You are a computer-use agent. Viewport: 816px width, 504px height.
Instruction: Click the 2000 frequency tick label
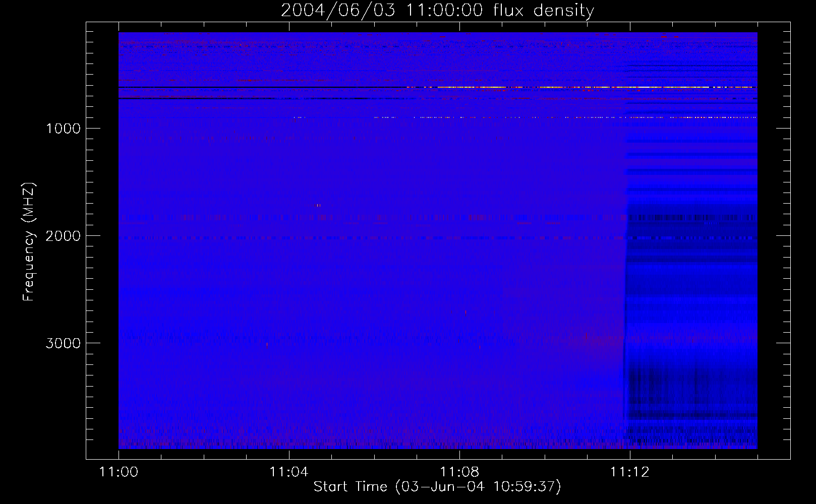(x=63, y=236)
